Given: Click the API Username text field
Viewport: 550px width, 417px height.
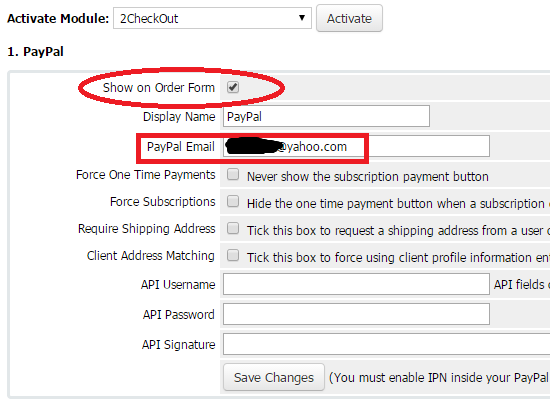Looking at the screenshot, I should [x=356, y=284].
